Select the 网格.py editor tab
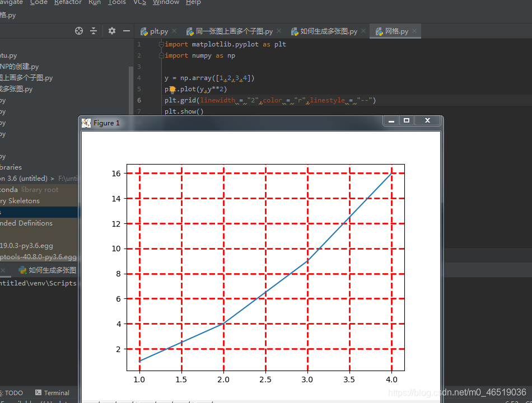 tap(396, 31)
